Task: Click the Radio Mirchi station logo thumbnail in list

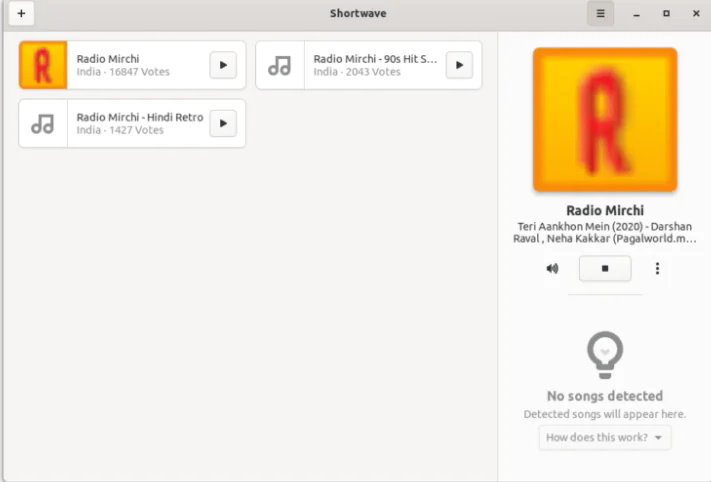Action: point(43,65)
